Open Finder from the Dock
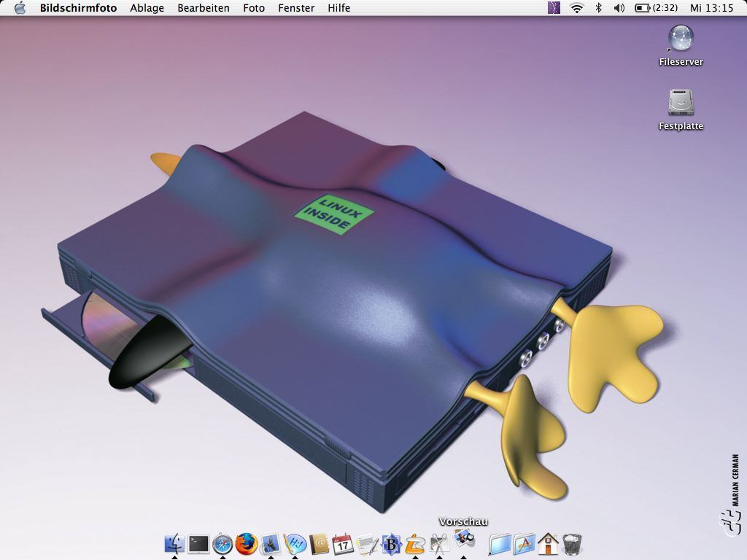The image size is (747, 560). [x=174, y=543]
